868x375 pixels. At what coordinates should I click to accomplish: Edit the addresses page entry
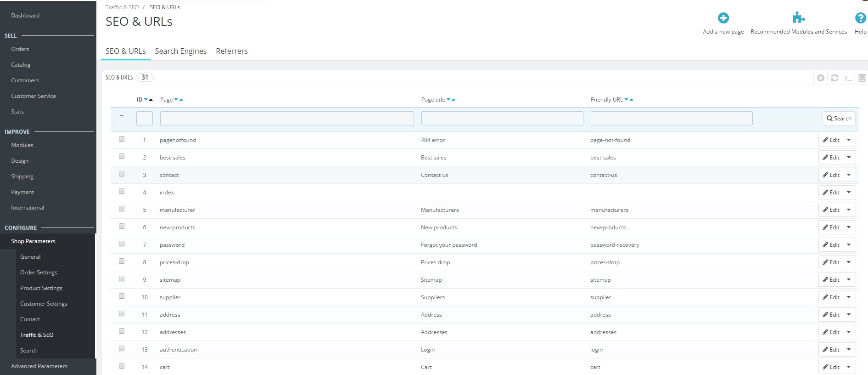[831, 332]
